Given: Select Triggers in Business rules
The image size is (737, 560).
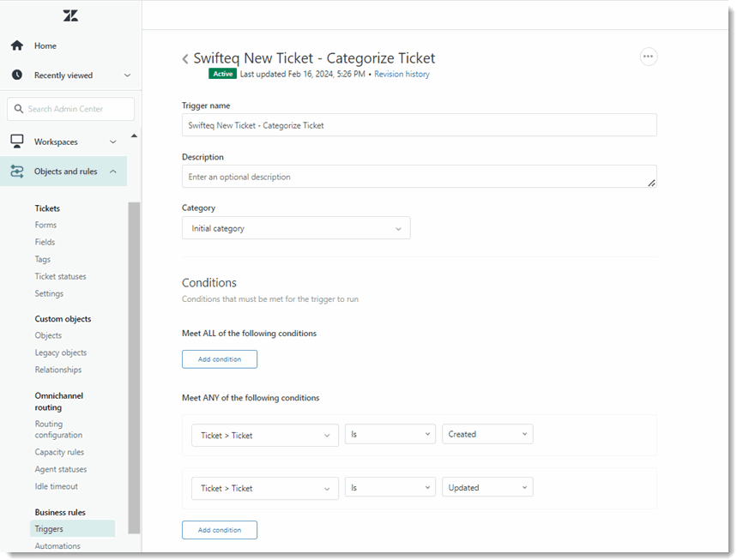Looking at the screenshot, I should (x=72, y=528).
